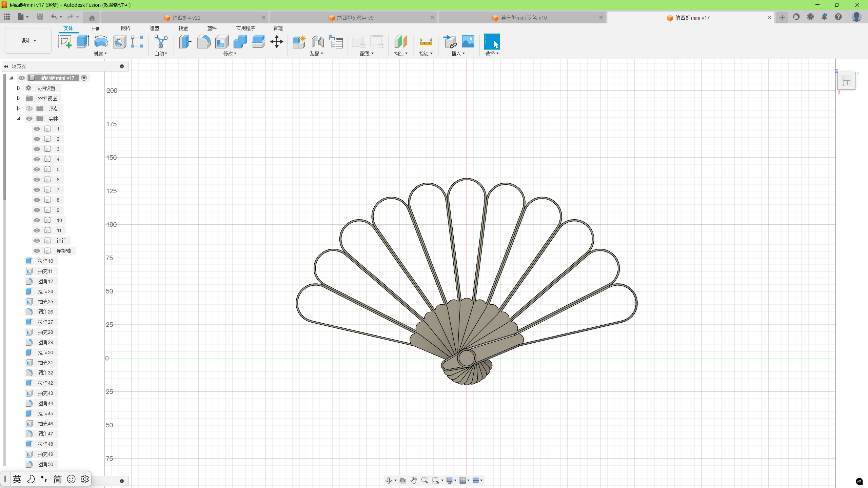Click the Pan hand tool in navigation bar
868x488 pixels.
click(x=414, y=480)
